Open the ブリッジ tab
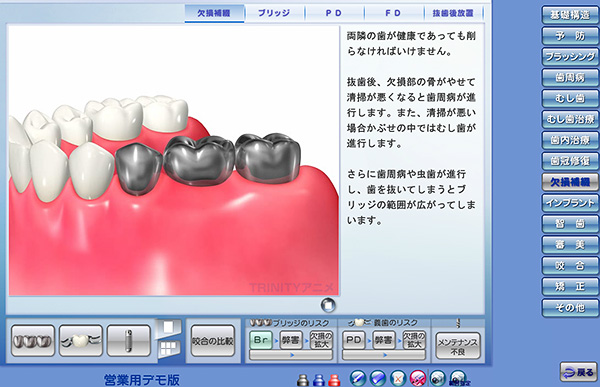 point(274,13)
